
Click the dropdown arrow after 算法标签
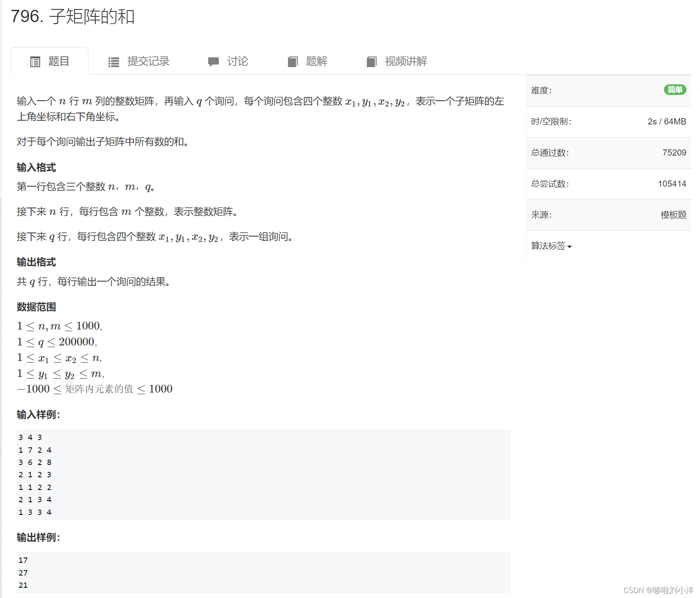pos(570,247)
